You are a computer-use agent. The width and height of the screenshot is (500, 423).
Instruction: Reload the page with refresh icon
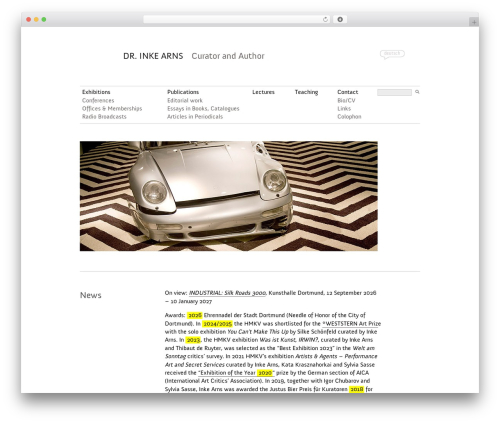(325, 19)
